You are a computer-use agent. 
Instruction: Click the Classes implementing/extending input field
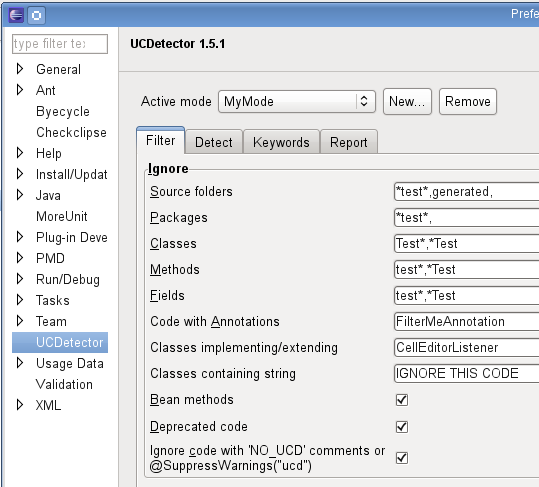(x=466, y=347)
